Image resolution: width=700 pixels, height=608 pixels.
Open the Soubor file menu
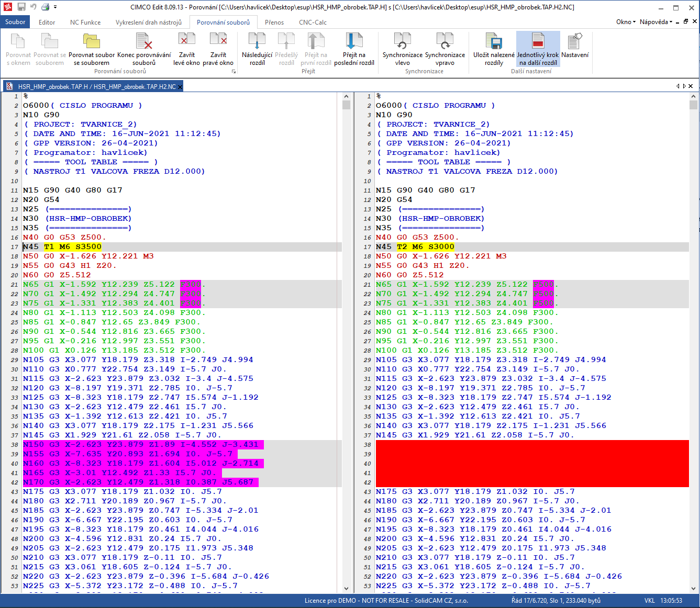coord(15,22)
